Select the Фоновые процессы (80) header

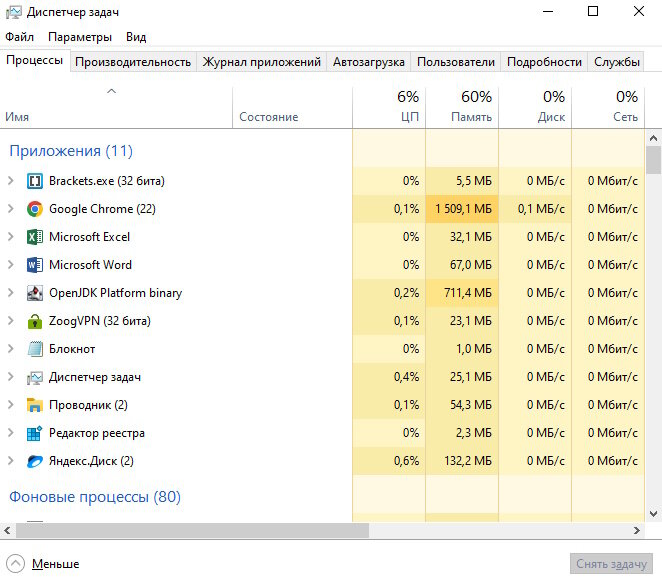[95, 497]
